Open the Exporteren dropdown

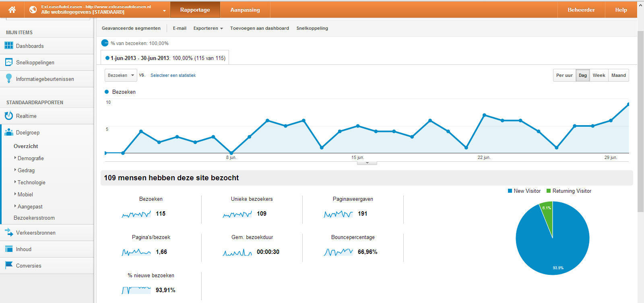coord(208,28)
